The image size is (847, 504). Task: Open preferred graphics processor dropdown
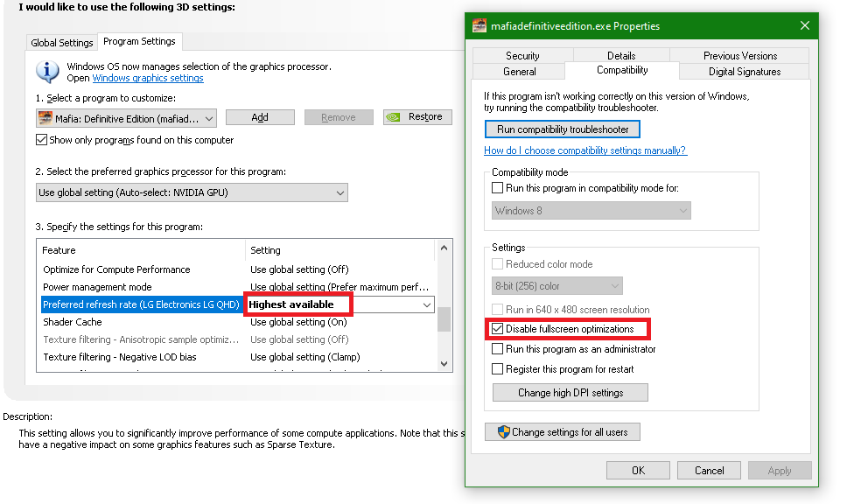pyautogui.click(x=192, y=192)
